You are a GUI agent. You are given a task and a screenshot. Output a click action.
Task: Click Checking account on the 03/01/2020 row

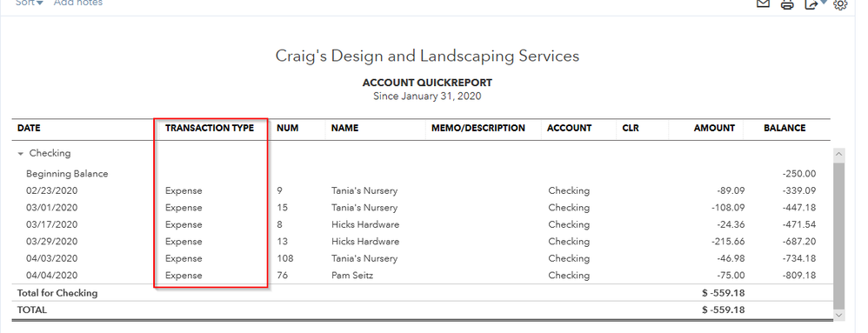[x=569, y=208]
